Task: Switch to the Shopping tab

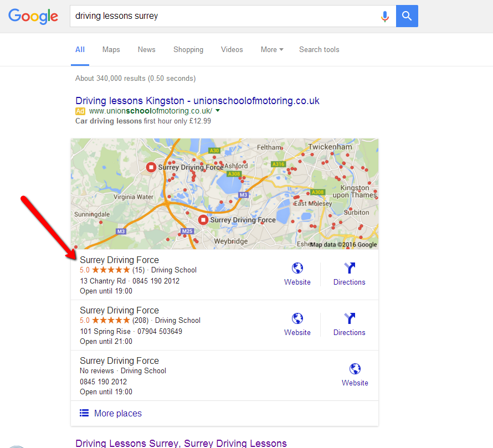Action: (x=188, y=49)
